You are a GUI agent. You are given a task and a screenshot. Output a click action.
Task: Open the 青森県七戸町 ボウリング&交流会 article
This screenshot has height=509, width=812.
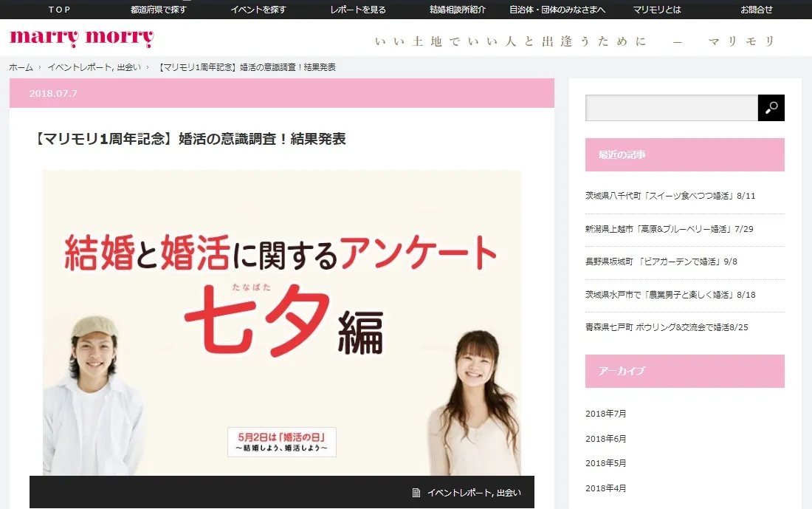pos(667,327)
